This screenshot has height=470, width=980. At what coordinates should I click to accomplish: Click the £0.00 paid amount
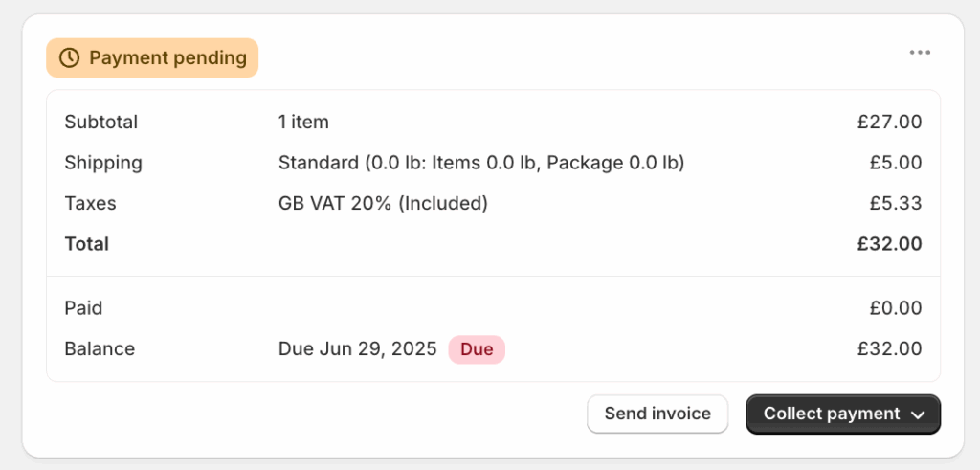pos(895,308)
